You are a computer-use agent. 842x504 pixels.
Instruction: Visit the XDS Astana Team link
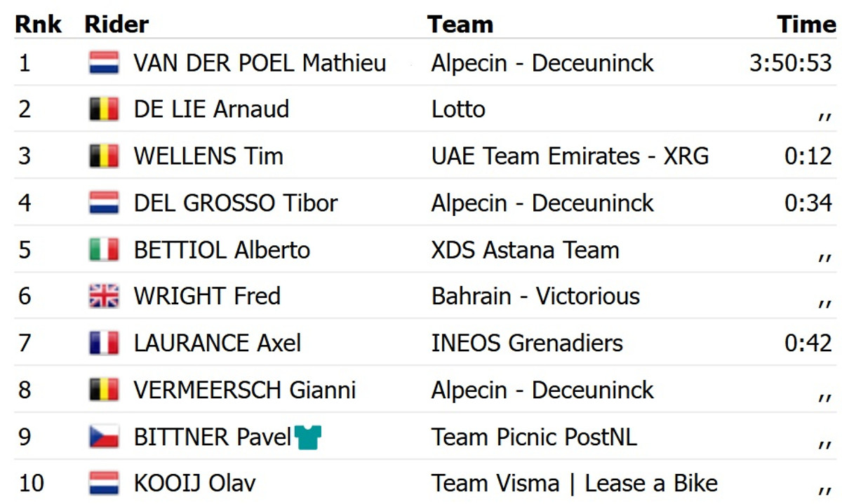click(x=525, y=250)
